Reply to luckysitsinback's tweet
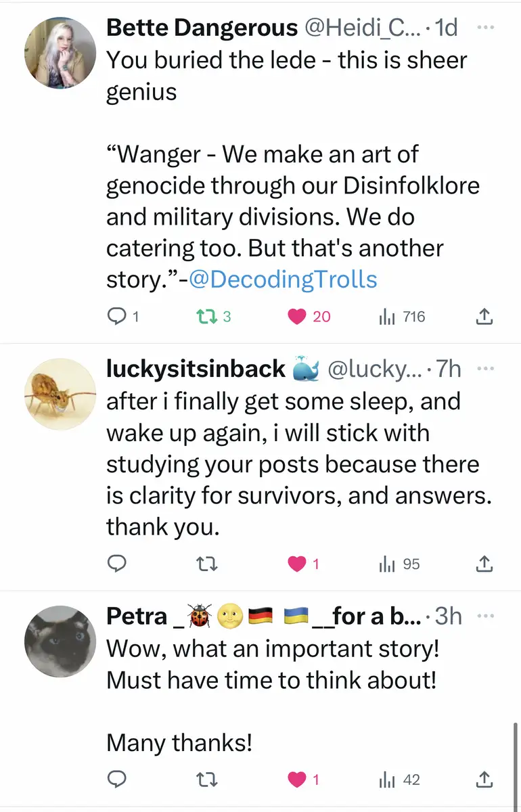Image resolution: width=521 pixels, height=812 pixels. (116, 564)
